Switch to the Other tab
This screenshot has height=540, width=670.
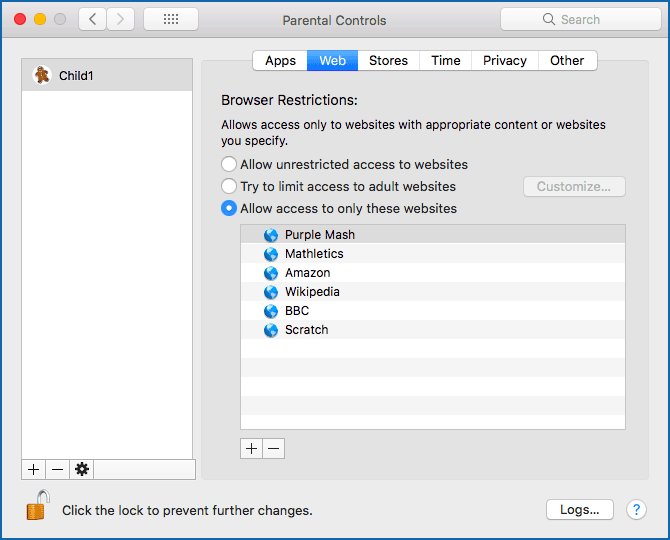567,61
